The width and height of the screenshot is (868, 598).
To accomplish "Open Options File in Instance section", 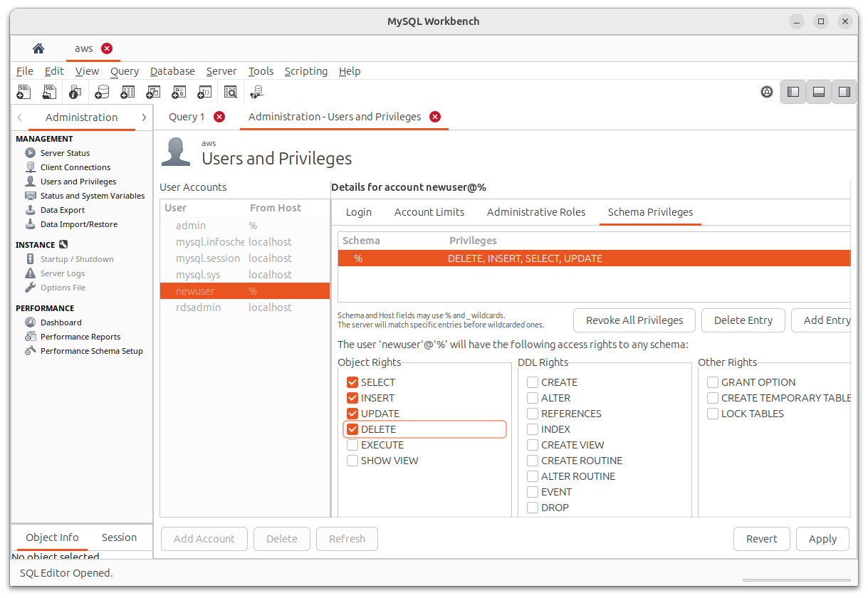I will 63,288.
